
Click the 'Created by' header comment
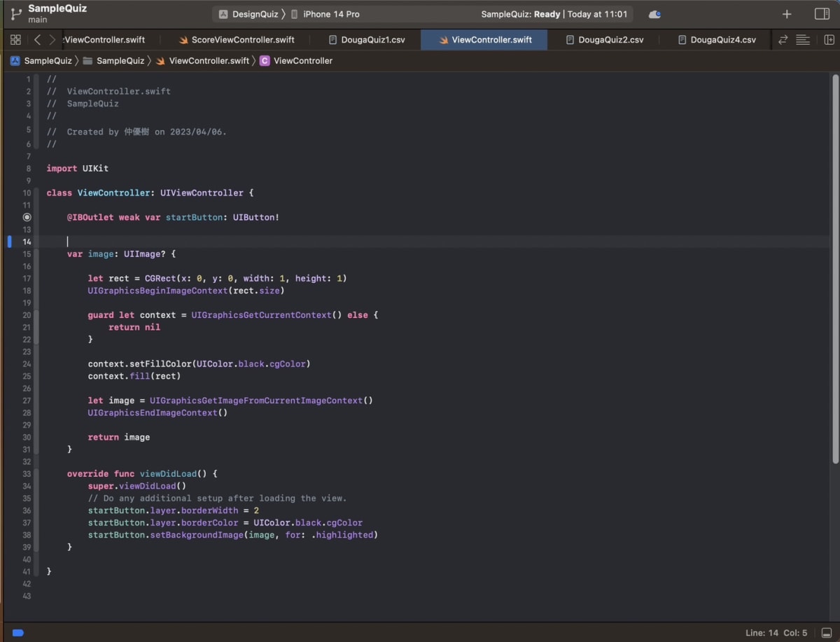136,132
